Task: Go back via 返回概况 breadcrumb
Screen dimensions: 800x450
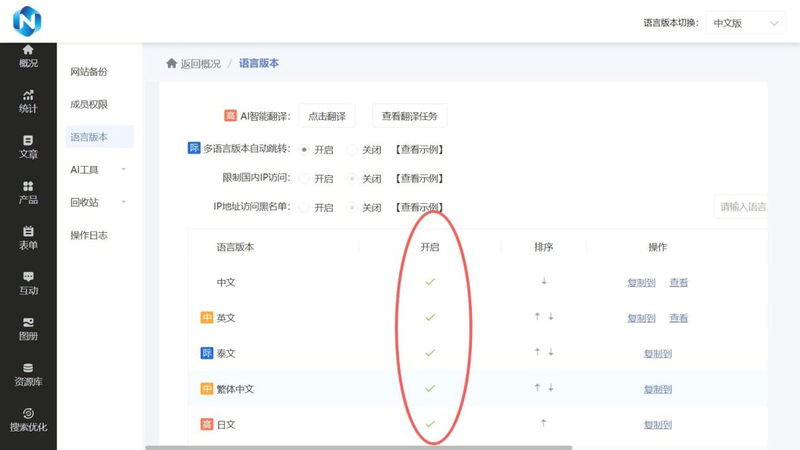Action: (x=201, y=63)
